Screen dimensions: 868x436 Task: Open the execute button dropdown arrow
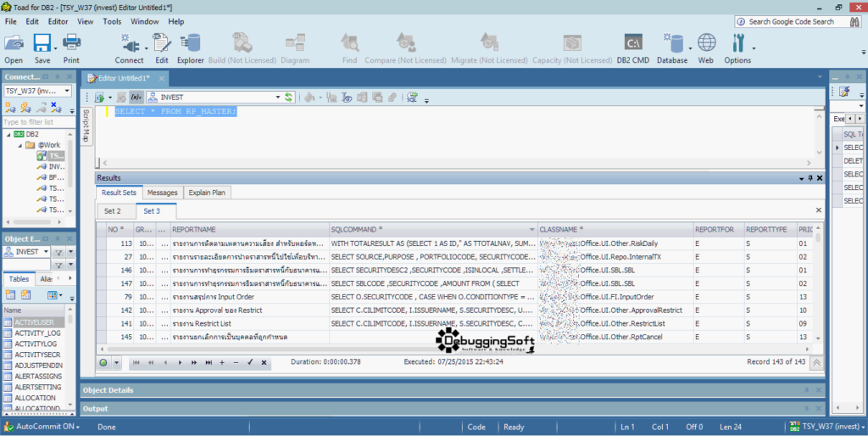109,98
